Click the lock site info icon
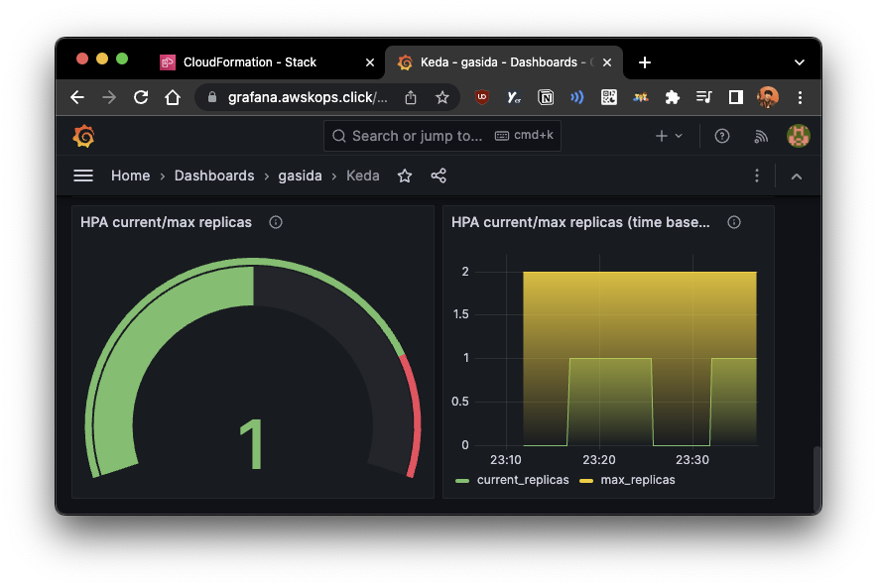The height and width of the screenshot is (588, 877). pyautogui.click(x=212, y=98)
